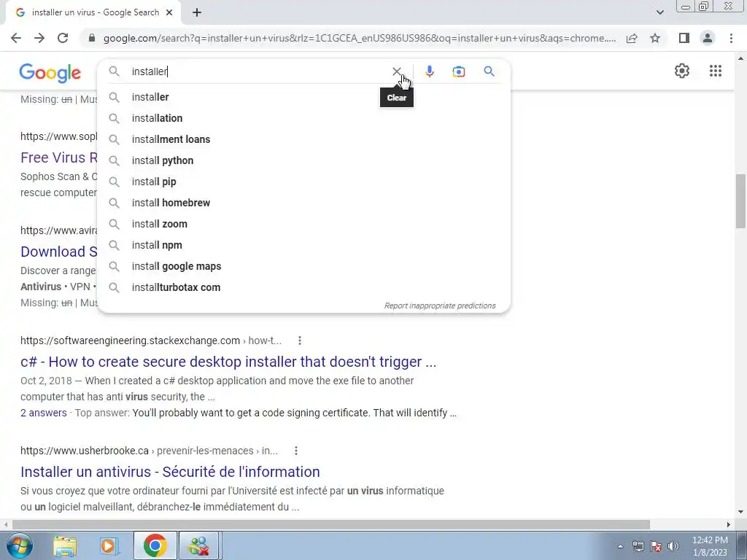Open options for the stackexchange result
Screen dimensions: 747x560
[x=300, y=341]
